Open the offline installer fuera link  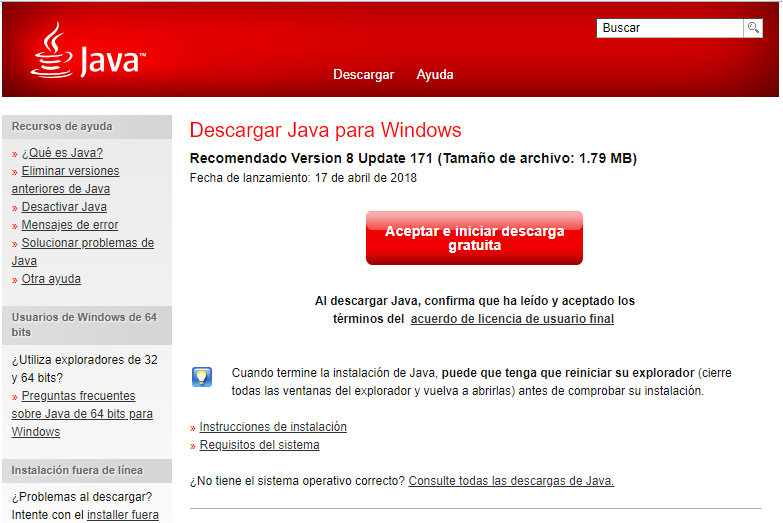(x=122, y=515)
